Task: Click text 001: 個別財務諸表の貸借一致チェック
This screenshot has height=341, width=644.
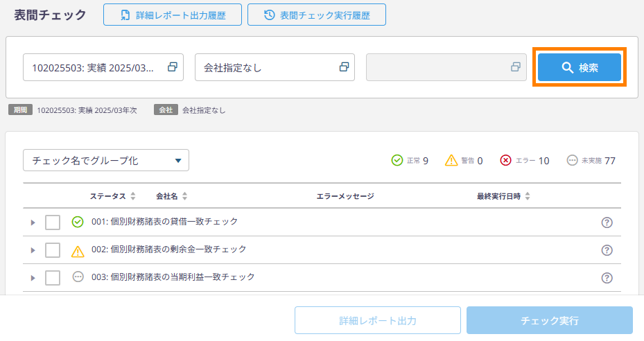Action: coord(164,222)
